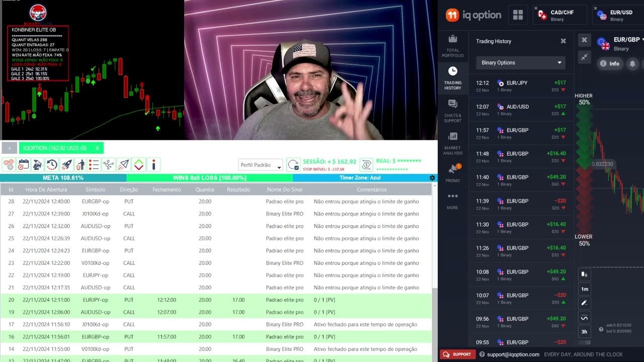The width and height of the screenshot is (644, 362).
Task: Click the bell alert icon next to Info
Action: (x=632, y=63)
